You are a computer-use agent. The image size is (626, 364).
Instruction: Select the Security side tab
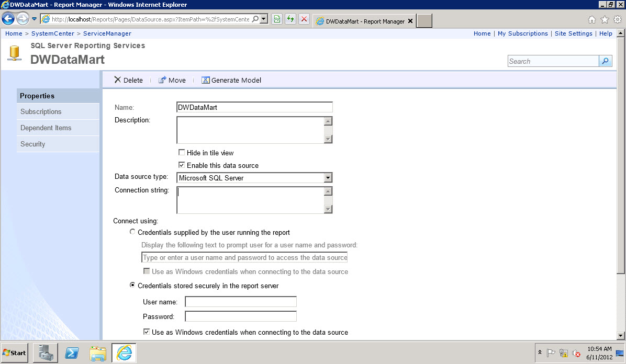[x=58, y=144]
